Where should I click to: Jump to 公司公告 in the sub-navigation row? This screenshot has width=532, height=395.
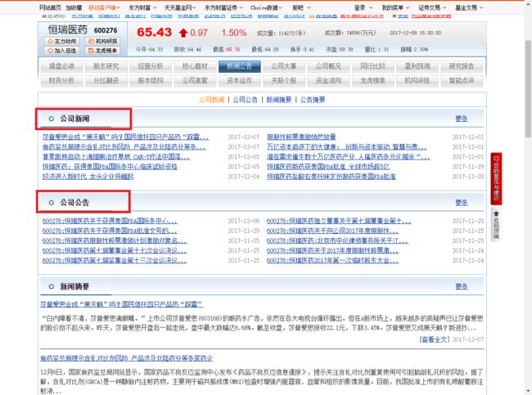pos(245,100)
